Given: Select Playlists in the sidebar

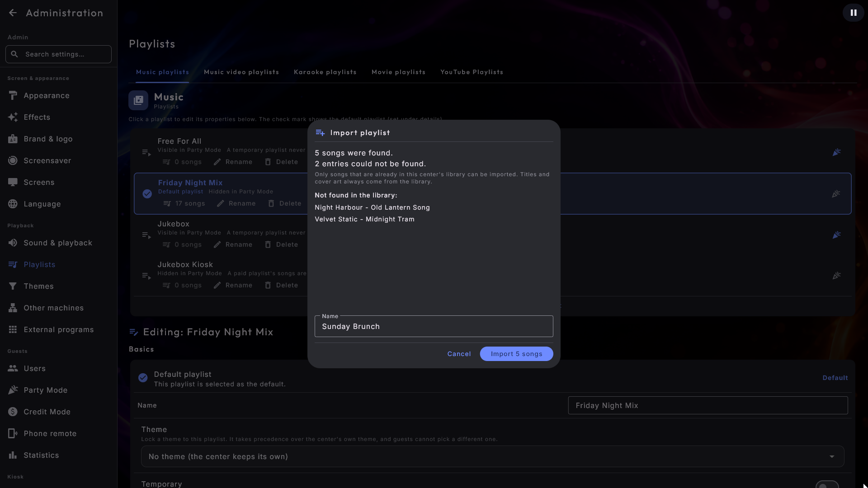Looking at the screenshot, I should tap(59, 265).
